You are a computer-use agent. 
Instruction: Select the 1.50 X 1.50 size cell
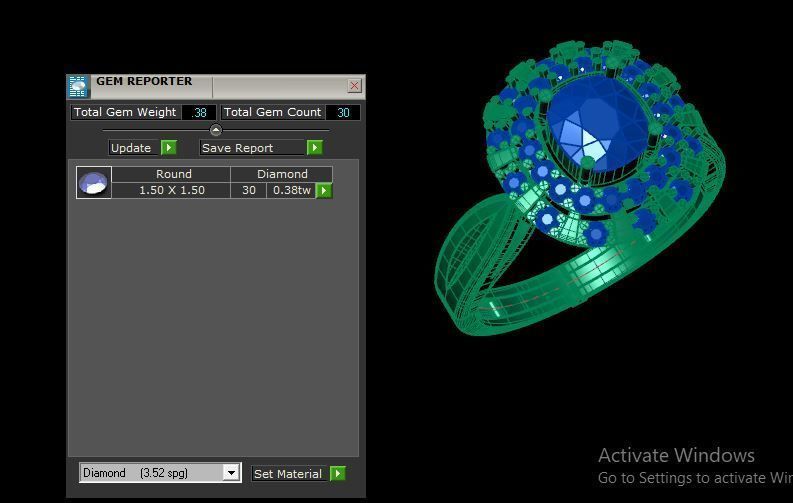pyautogui.click(x=171, y=190)
